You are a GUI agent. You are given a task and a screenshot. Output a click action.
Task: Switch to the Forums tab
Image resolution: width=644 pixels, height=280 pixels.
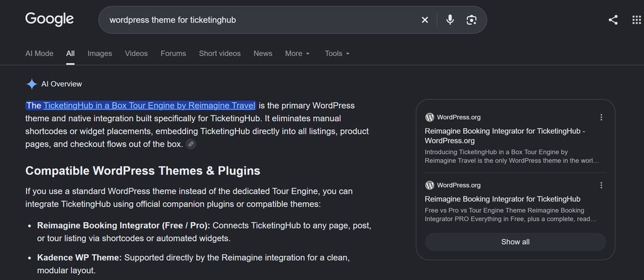(x=174, y=53)
